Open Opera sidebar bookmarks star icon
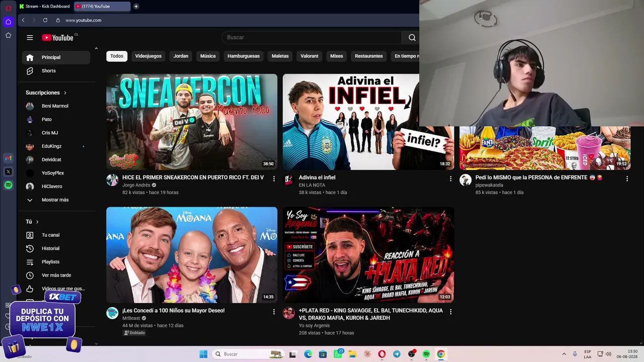The image size is (644, 362). click(x=8, y=35)
